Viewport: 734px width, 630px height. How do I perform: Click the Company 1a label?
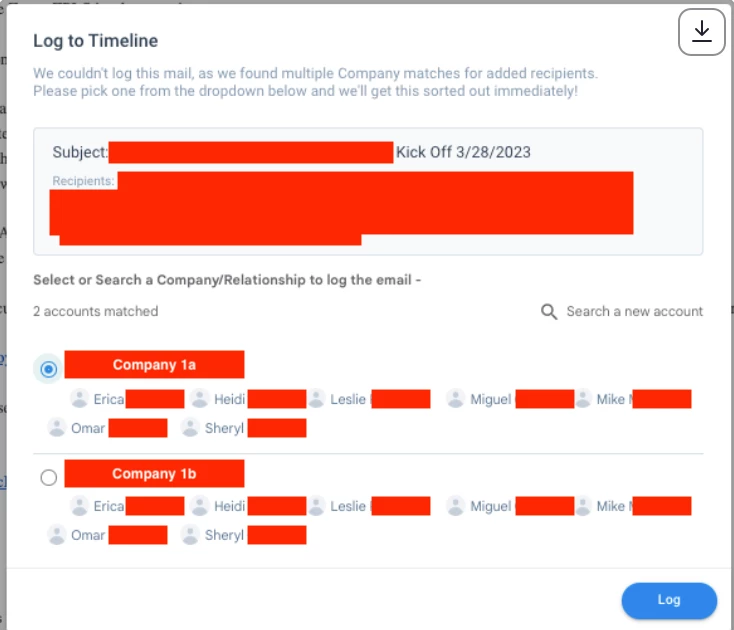coord(154,365)
